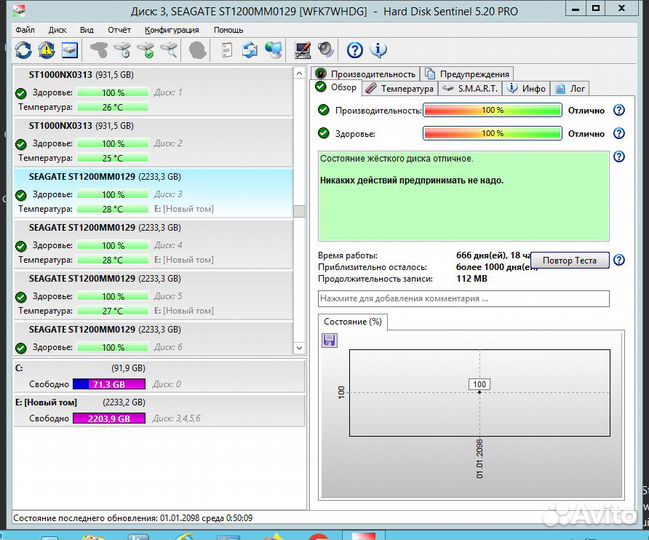
Task: Click the blue sync arrows toolbar icon
Action: (250, 50)
